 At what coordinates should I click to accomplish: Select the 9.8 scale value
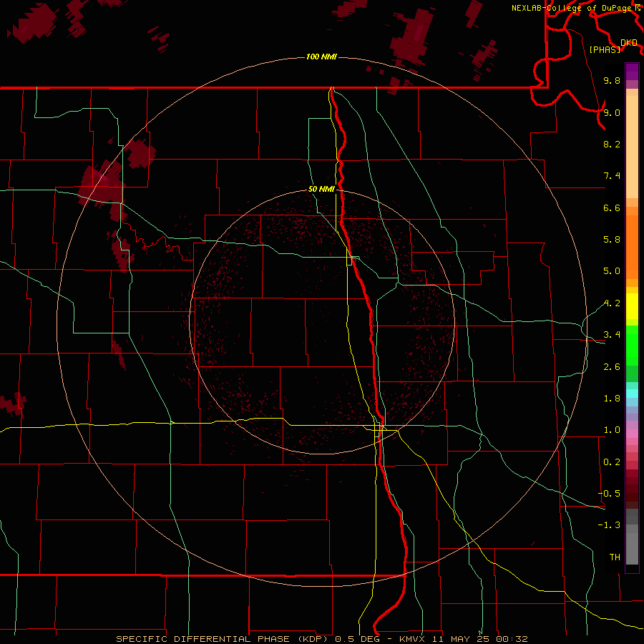coord(612,80)
